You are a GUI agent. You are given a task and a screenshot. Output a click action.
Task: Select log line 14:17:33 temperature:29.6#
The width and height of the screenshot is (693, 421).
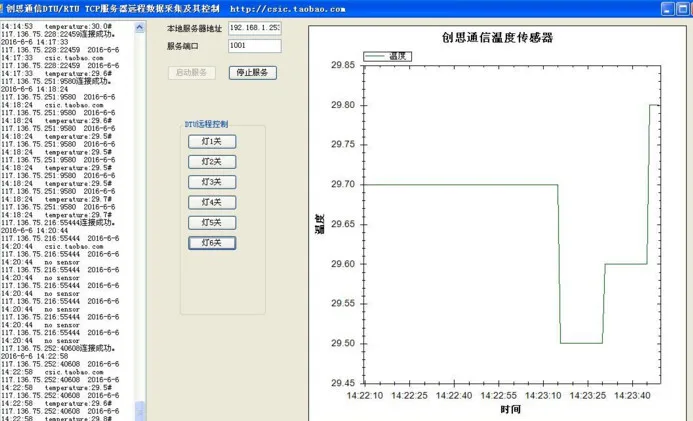(x=56, y=73)
